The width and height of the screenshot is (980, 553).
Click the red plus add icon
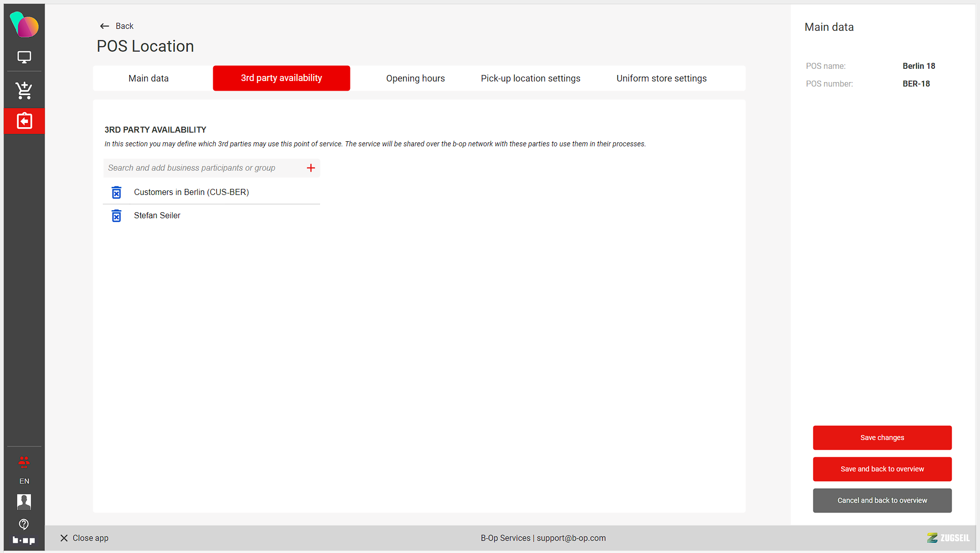(311, 168)
